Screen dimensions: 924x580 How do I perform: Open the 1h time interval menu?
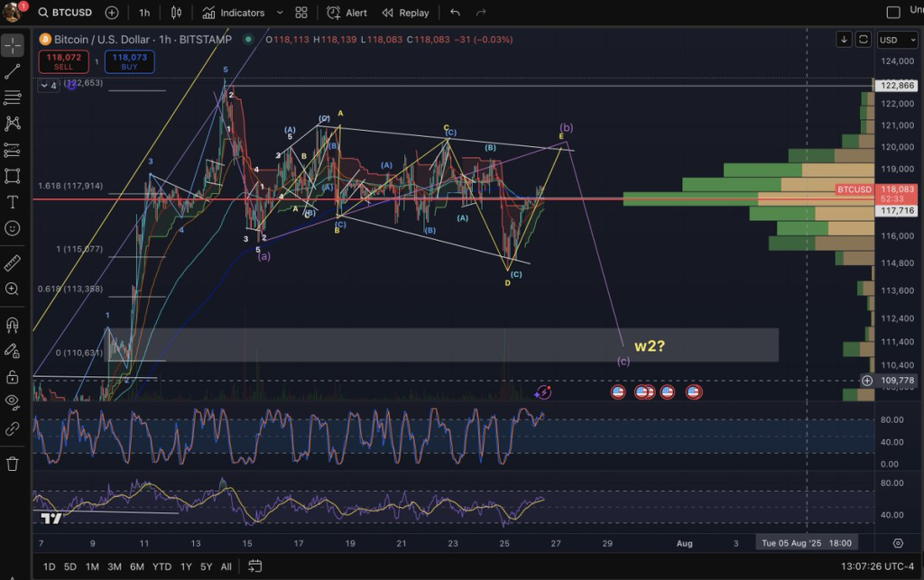[144, 13]
